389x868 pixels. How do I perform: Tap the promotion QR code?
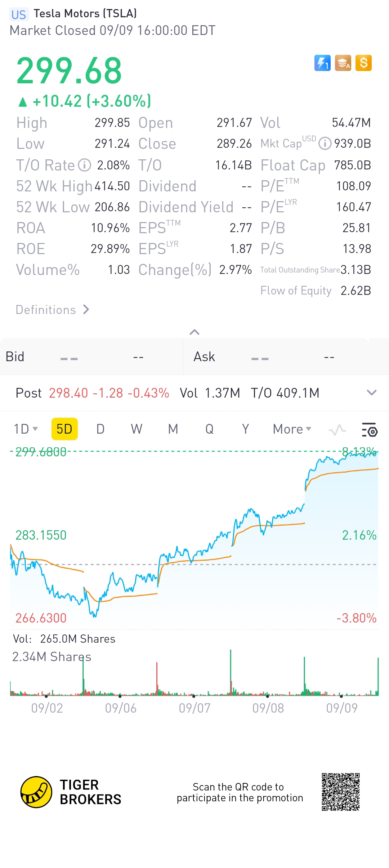(x=341, y=792)
